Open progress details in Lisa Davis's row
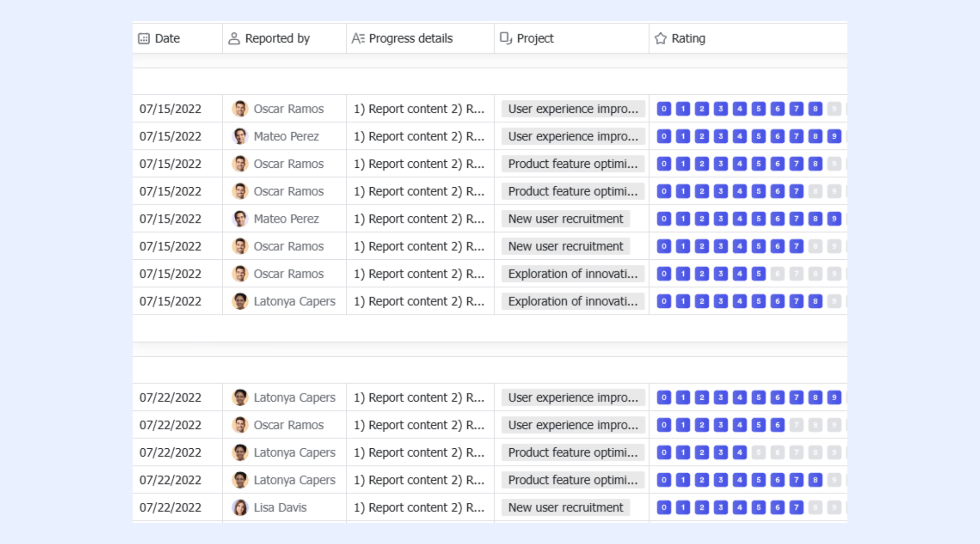Image resolution: width=980 pixels, height=544 pixels. click(x=419, y=507)
